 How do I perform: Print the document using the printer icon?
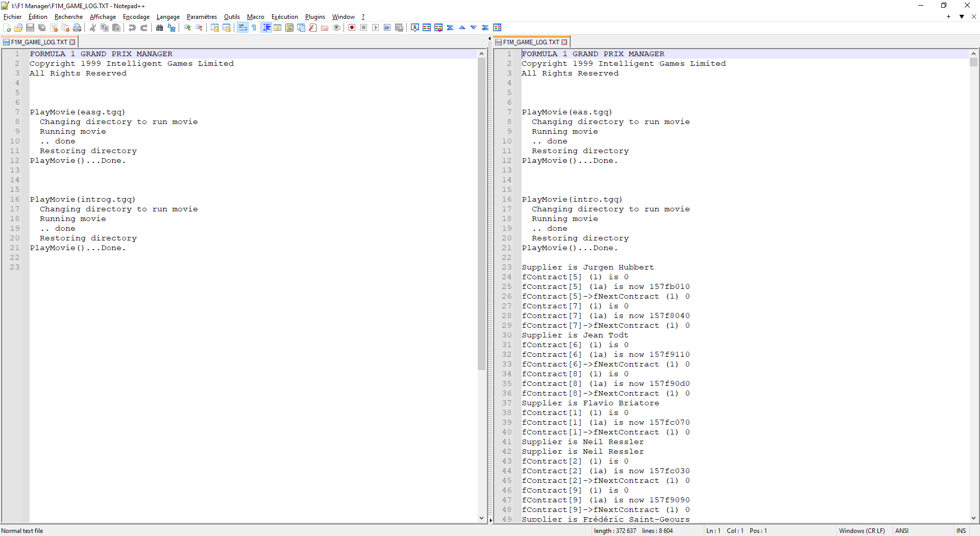coord(77,28)
